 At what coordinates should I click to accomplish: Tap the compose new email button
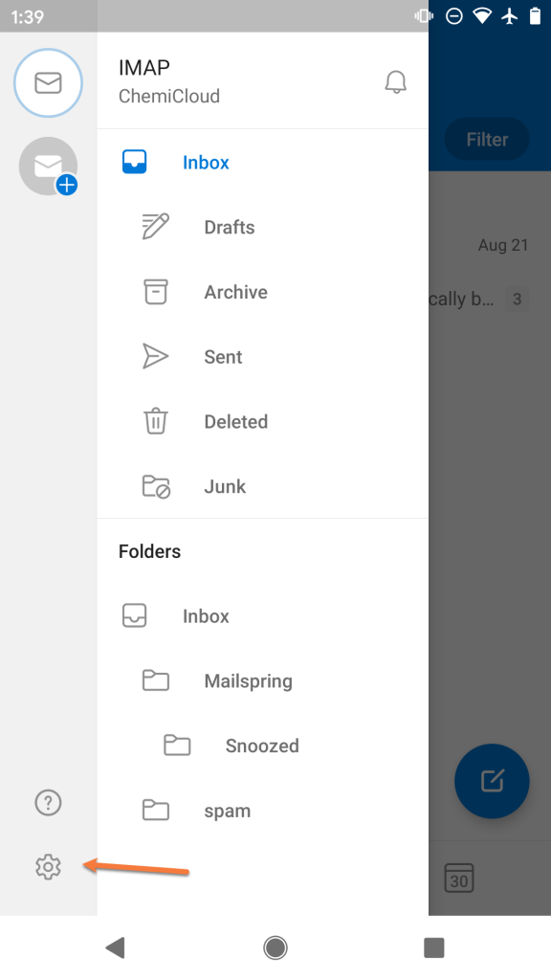point(491,781)
